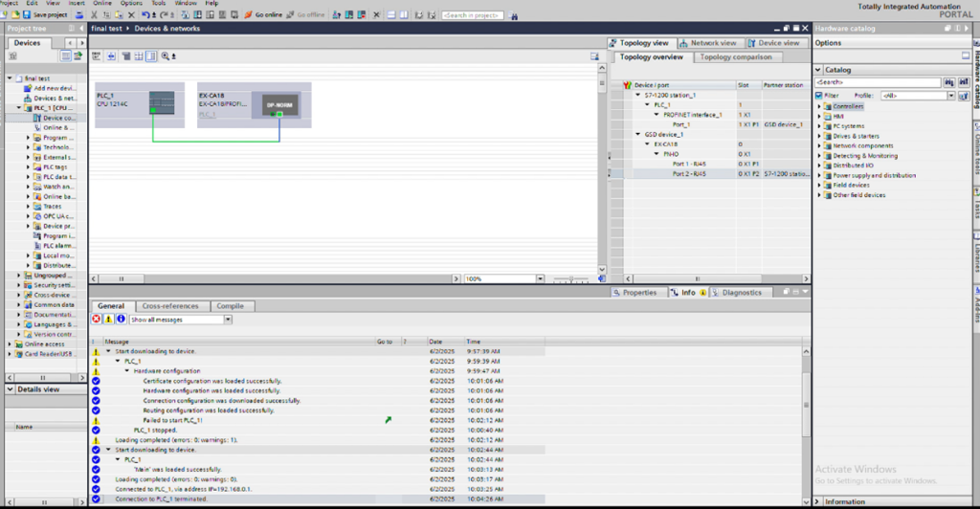Toggle the Filter checkbox in Hardware catalog
This screenshot has width=980, height=509.
tap(819, 96)
